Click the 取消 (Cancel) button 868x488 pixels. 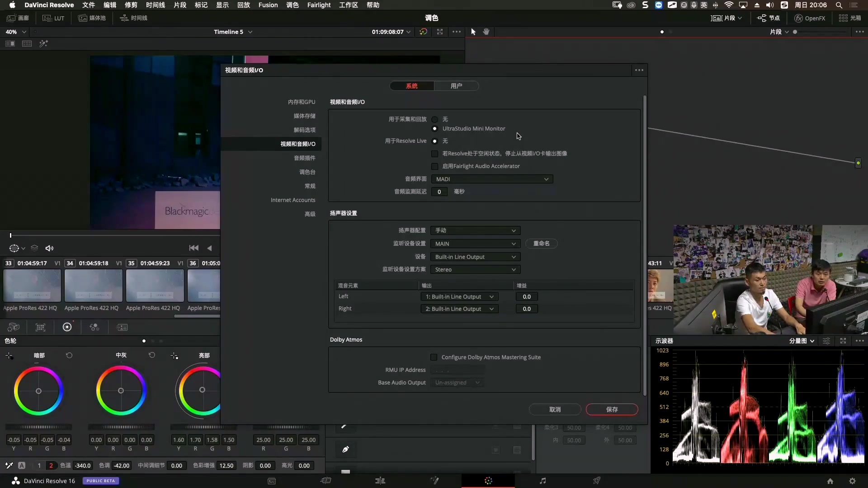point(555,409)
